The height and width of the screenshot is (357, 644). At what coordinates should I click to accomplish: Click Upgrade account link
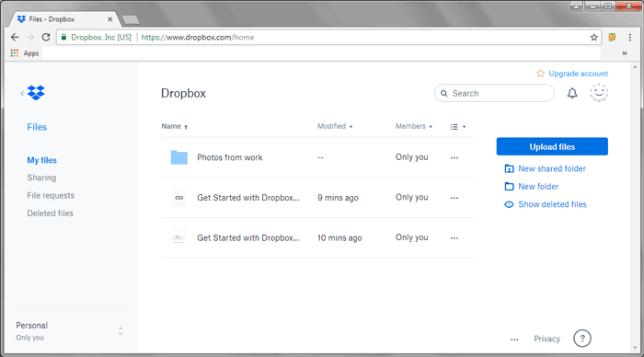(578, 74)
